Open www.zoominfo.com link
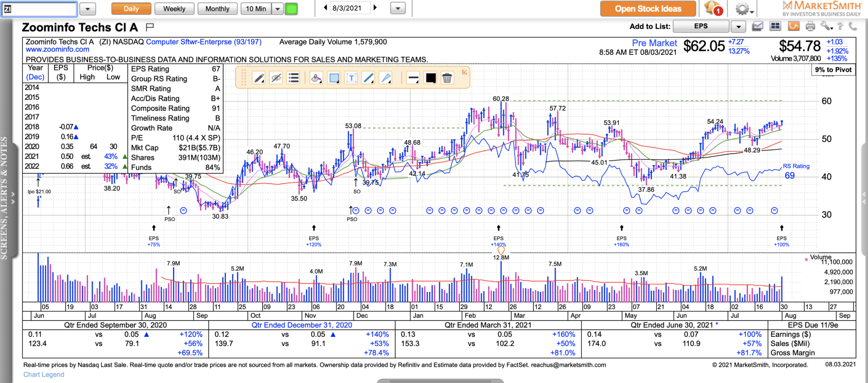Image resolution: width=868 pixels, height=383 pixels. click(x=58, y=50)
